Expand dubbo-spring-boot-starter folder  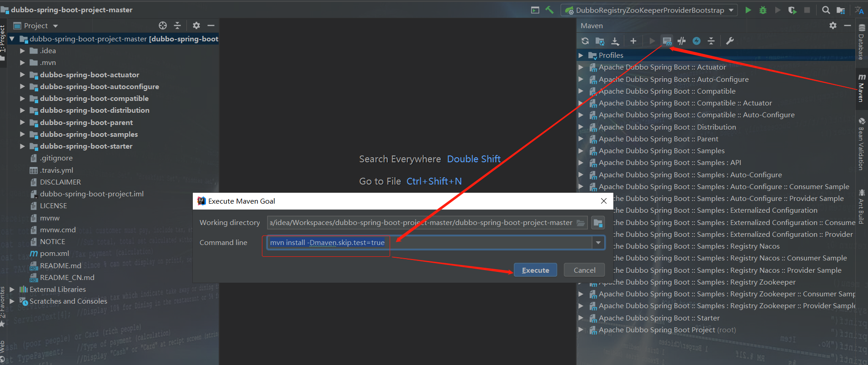point(22,146)
